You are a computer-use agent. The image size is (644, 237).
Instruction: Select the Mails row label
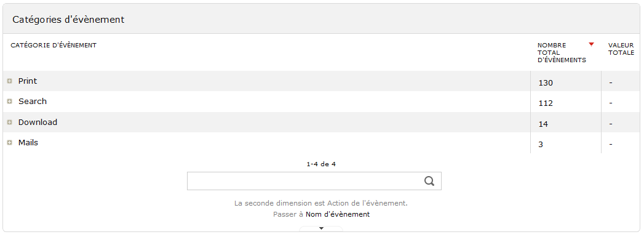point(28,143)
